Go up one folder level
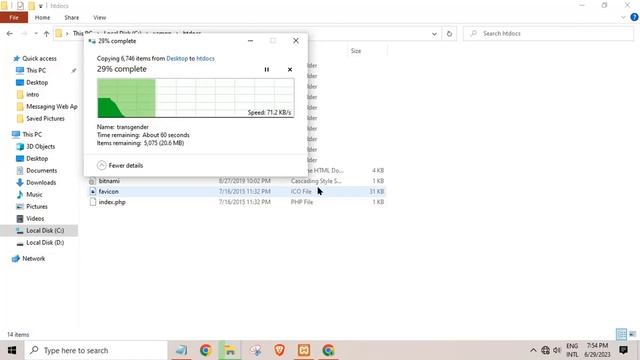Screen dimensions: 640x360 [x=46, y=33]
